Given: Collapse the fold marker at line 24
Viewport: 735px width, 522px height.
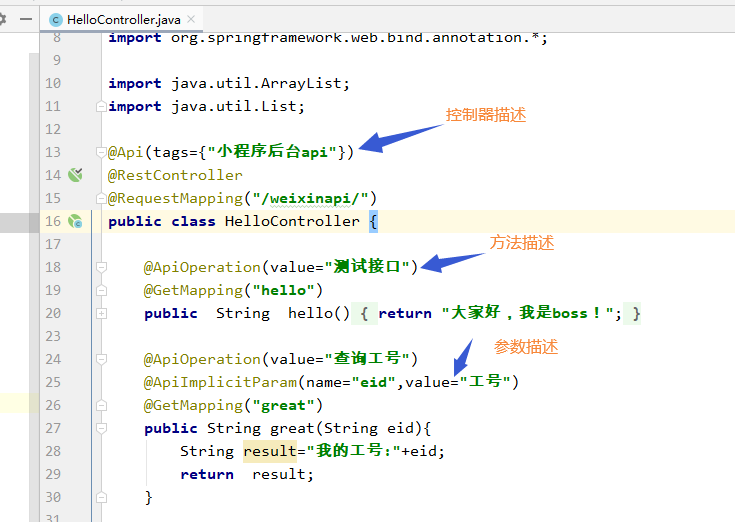Looking at the screenshot, I should tap(101, 359).
